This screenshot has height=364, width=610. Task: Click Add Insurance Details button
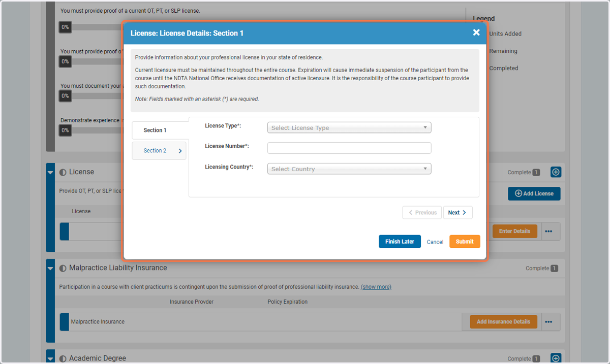[503, 322]
